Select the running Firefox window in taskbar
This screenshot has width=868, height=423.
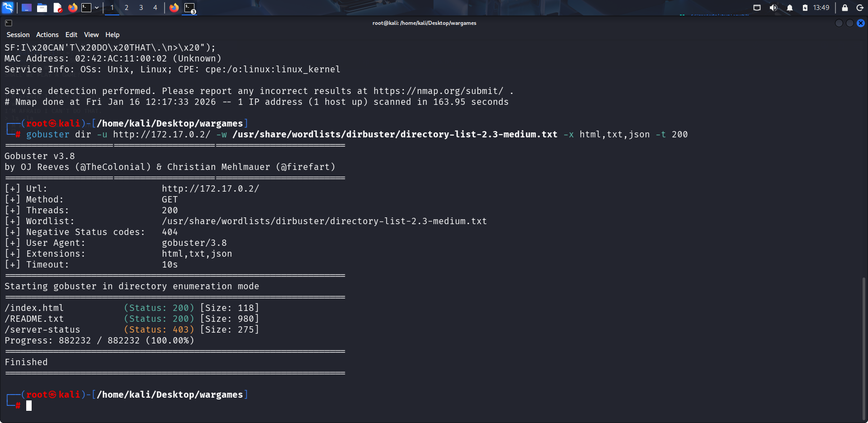pyautogui.click(x=174, y=8)
